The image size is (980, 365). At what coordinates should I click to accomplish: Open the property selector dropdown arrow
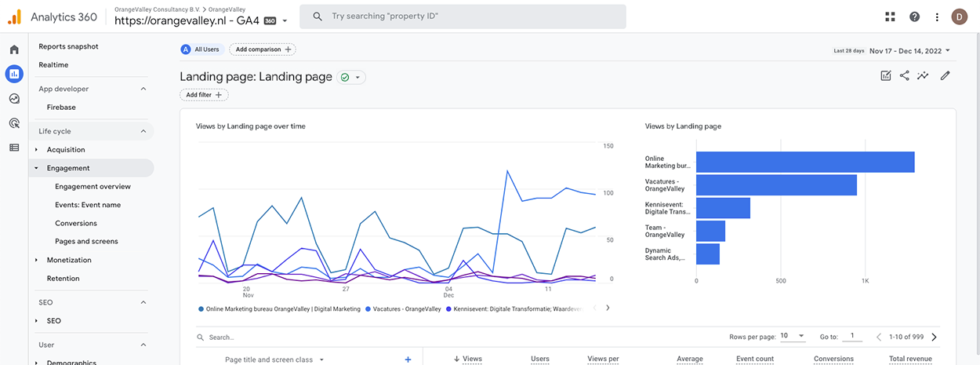coord(285,21)
